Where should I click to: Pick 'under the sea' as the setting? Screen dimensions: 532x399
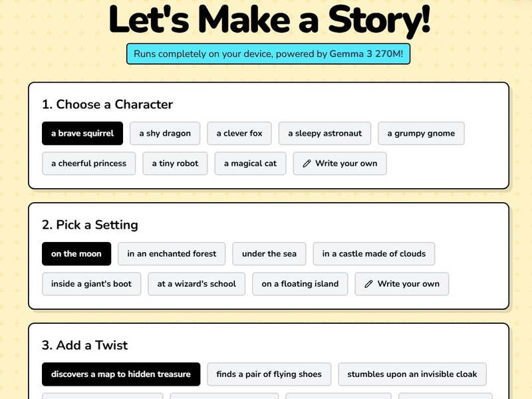point(269,253)
